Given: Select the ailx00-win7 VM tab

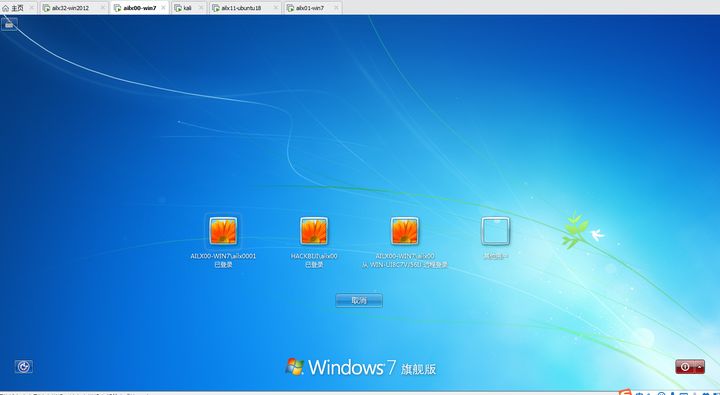Looking at the screenshot, I should [140, 8].
